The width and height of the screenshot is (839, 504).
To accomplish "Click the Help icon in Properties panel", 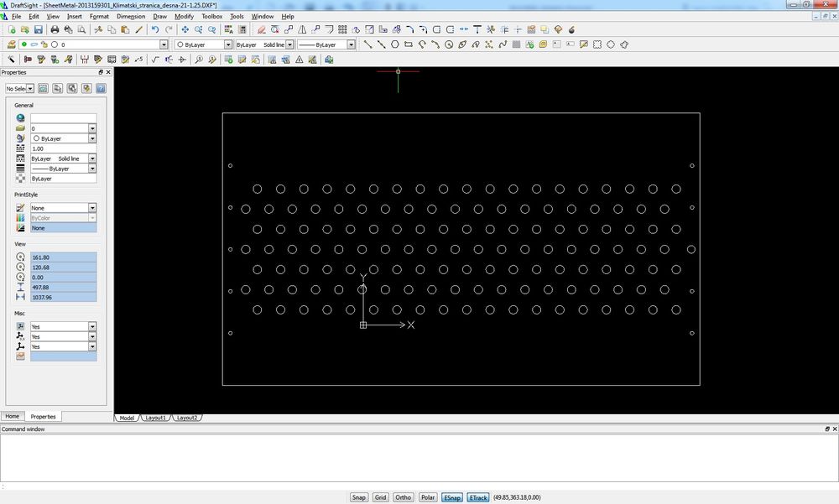I will tap(101, 88).
